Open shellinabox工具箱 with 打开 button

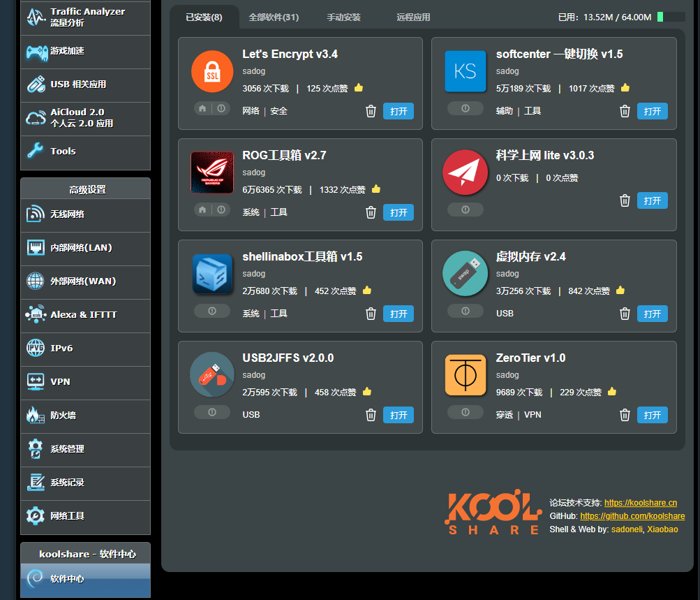tap(399, 314)
